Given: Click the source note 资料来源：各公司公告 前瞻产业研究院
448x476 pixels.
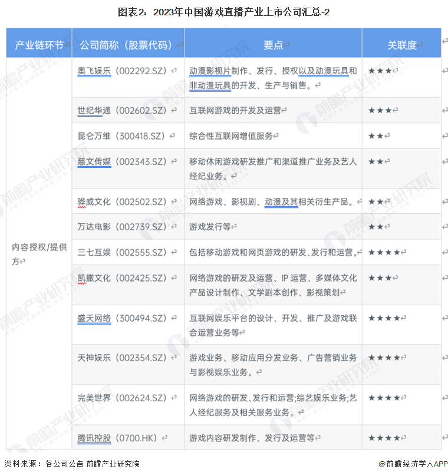Looking at the screenshot, I should click(x=72, y=464).
